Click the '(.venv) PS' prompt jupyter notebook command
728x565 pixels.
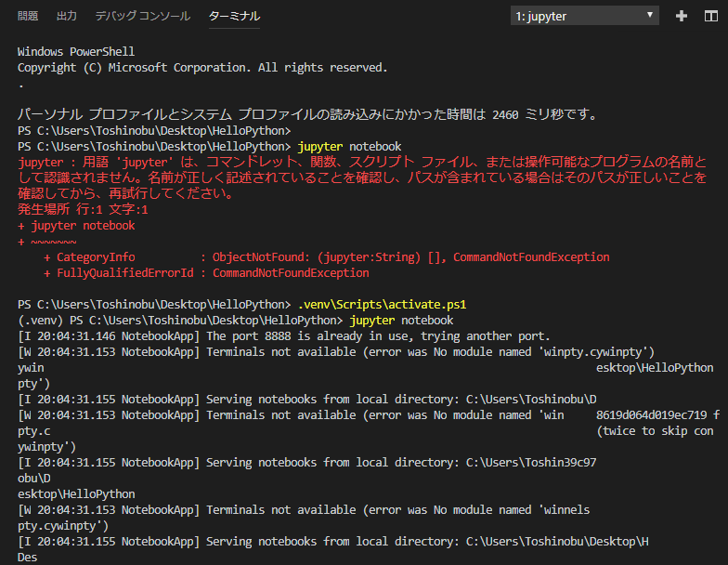click(x=236, y=321)
